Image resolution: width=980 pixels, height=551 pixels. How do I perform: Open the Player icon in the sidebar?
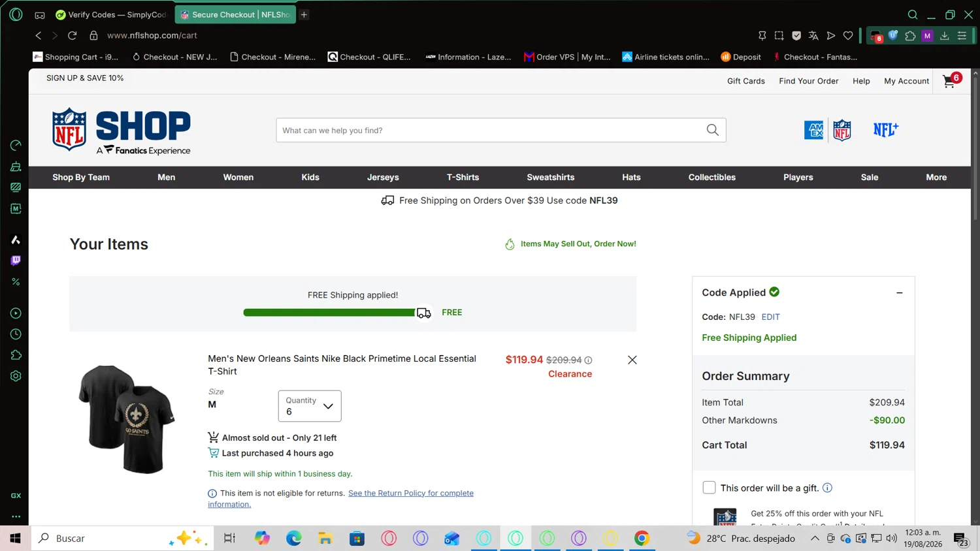(x=16, y=313)
